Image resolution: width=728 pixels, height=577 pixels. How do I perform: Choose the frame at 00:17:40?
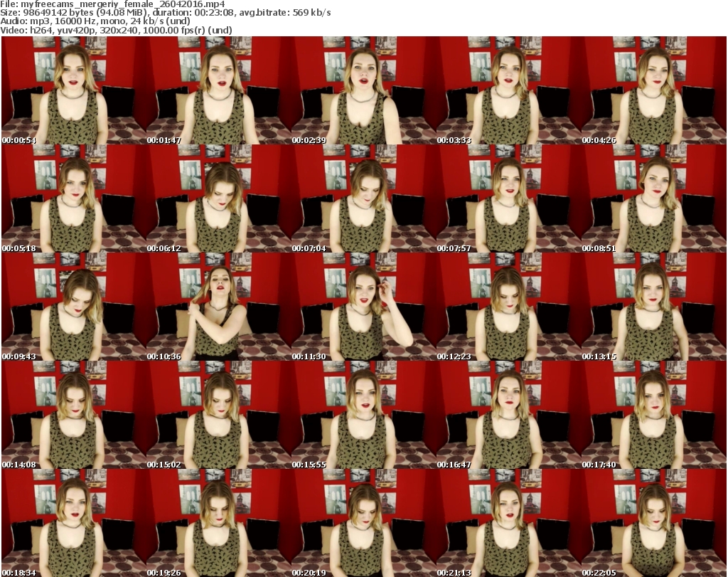pos(654,415)
